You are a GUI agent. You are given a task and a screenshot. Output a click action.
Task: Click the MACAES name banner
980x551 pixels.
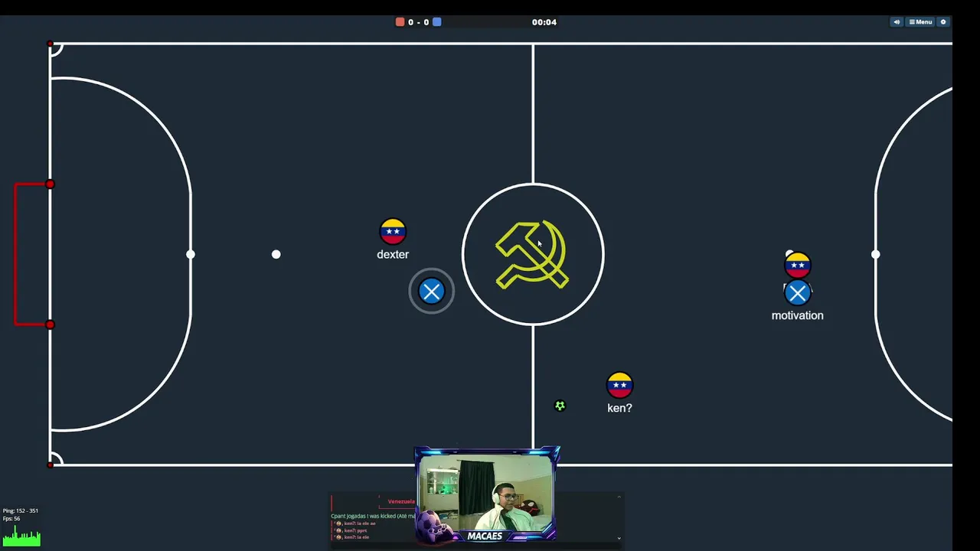[485, 536]
